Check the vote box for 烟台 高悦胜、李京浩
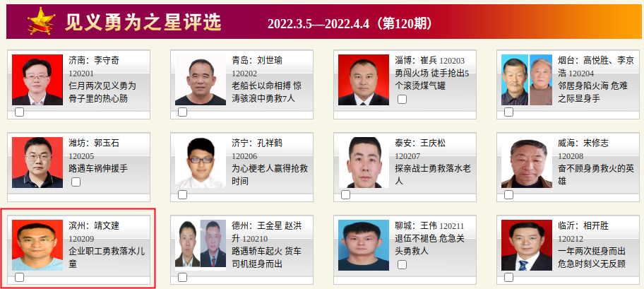Screen dimensions: 644x289 pyautogui.click(x=508, y=112)
